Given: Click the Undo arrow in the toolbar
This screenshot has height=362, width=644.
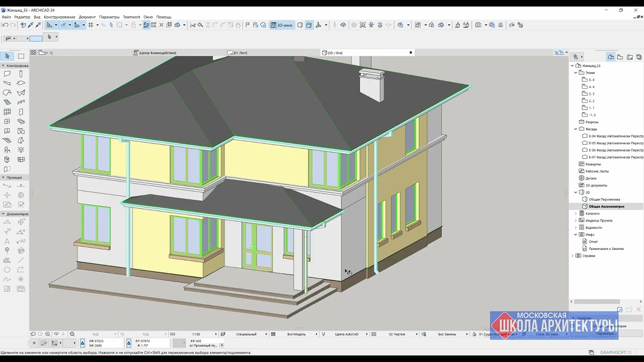Looking at the screenshot, I should tap(5, 25).
